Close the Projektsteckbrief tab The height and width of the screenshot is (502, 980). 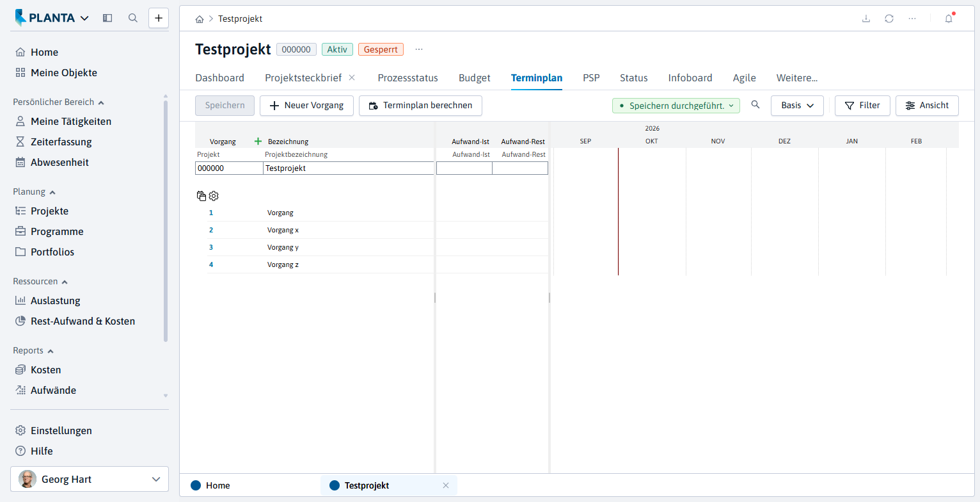[352, 77]
